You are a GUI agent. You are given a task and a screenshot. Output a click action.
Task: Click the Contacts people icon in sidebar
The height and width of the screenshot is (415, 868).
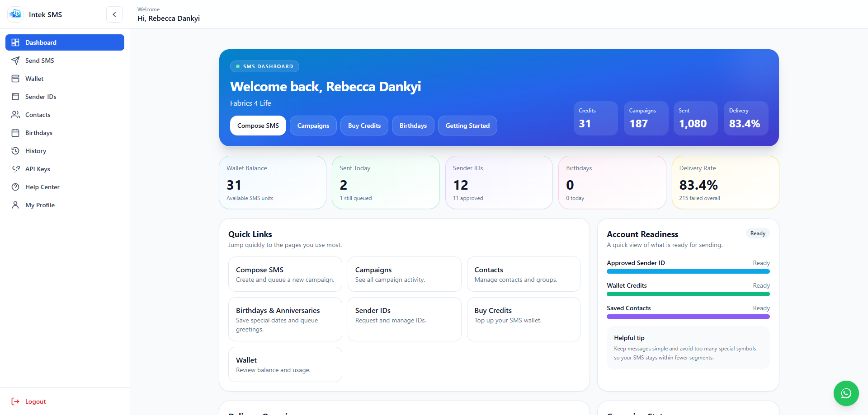click(x=15, y=115)
